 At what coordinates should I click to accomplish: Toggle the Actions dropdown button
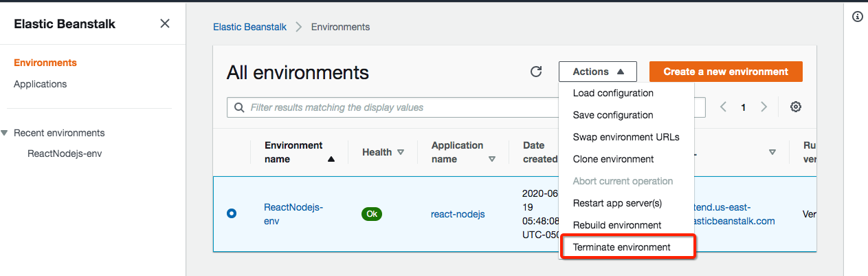(598, 72)
